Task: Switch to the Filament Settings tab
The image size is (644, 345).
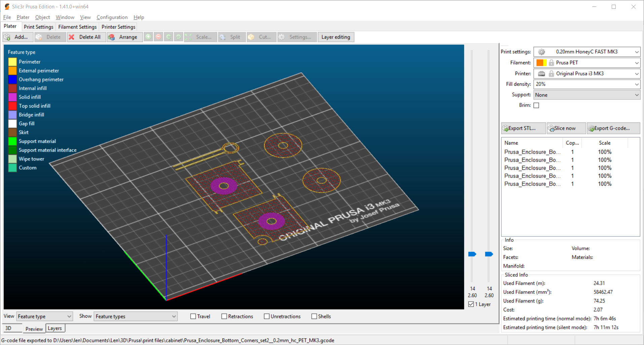Action: pyautogui.click(x=77, y=27)
